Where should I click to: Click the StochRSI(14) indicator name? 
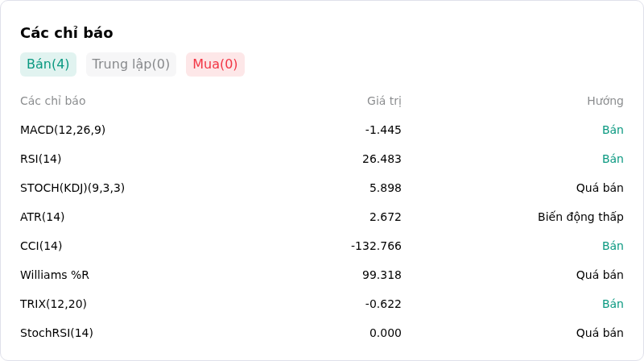point(56,333)
